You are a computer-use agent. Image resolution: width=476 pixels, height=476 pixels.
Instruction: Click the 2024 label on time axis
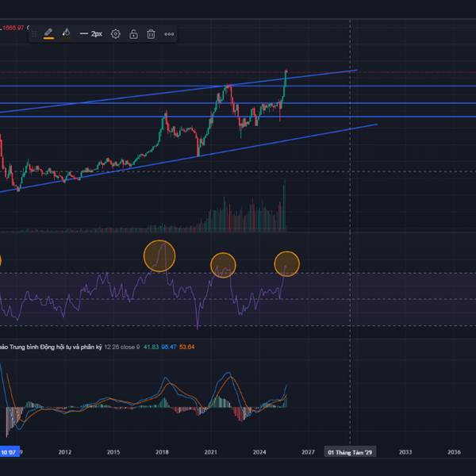coord(259,452)
